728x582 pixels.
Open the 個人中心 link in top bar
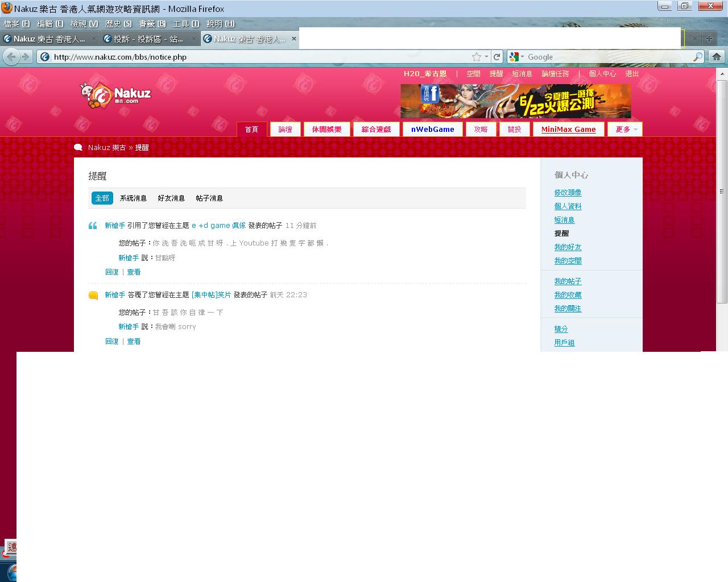click(602, 74)
